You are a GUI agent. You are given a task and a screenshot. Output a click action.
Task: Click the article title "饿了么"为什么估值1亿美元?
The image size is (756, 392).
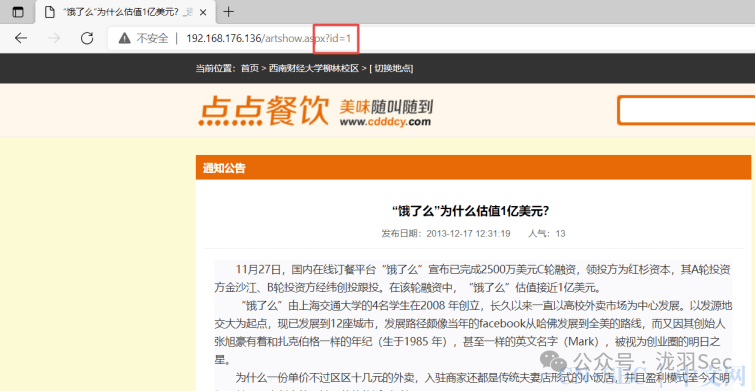[470, 211]
